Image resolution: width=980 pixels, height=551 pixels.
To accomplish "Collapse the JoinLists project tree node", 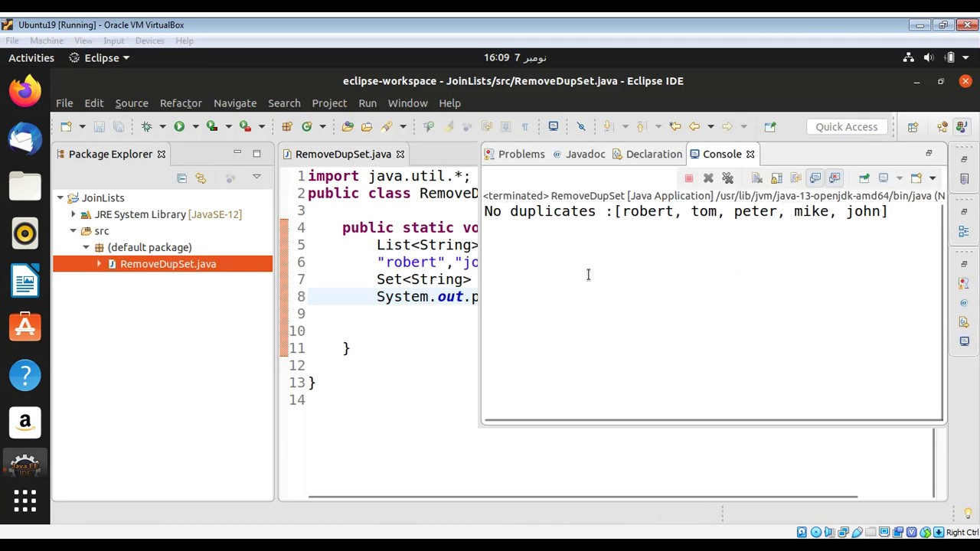I will [60, 197].
